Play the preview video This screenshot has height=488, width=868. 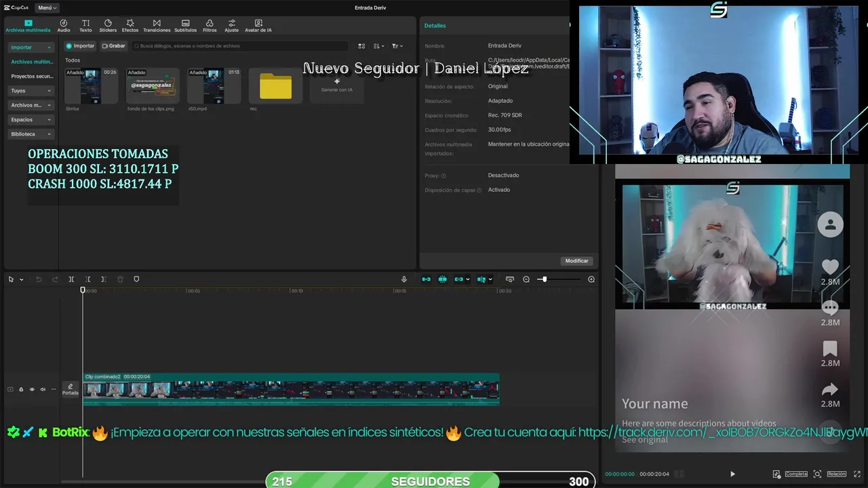[732, 474]
